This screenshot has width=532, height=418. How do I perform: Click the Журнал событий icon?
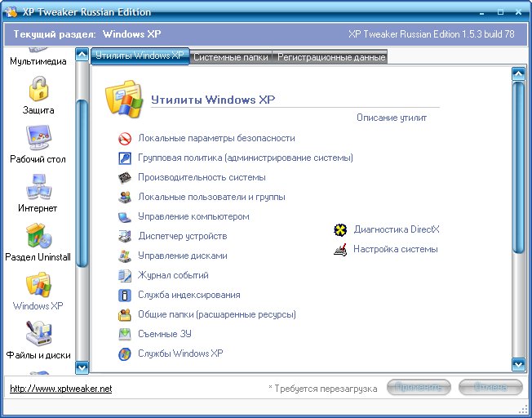125,276
